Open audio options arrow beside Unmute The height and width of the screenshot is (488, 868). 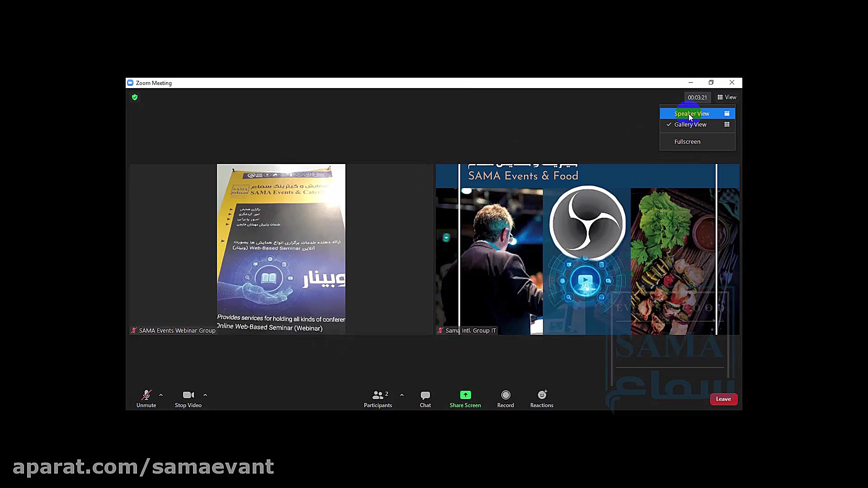[161, 395]
